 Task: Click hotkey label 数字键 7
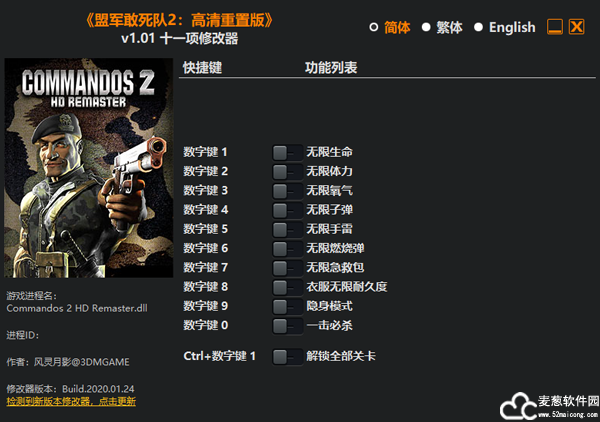pyautogui.click(x=205, y=267)
